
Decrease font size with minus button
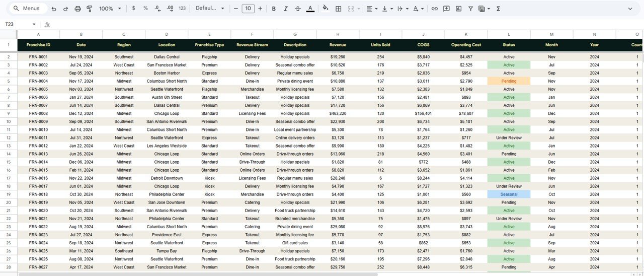235,9
